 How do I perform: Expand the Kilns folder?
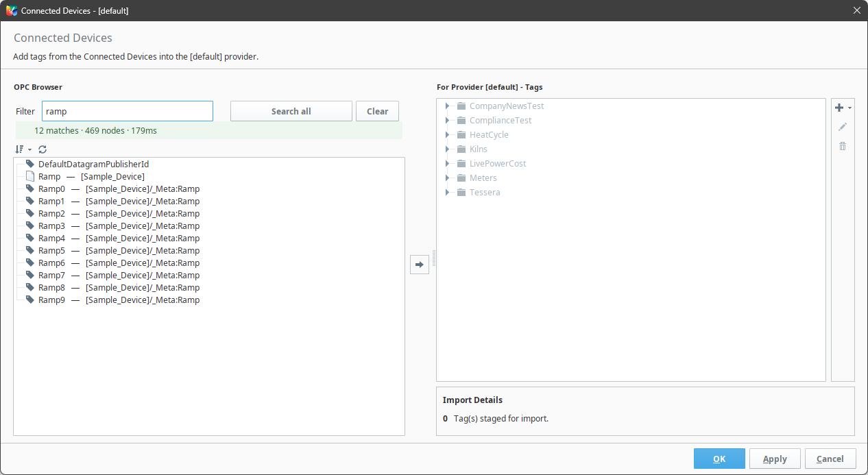[x=447, y=149]
